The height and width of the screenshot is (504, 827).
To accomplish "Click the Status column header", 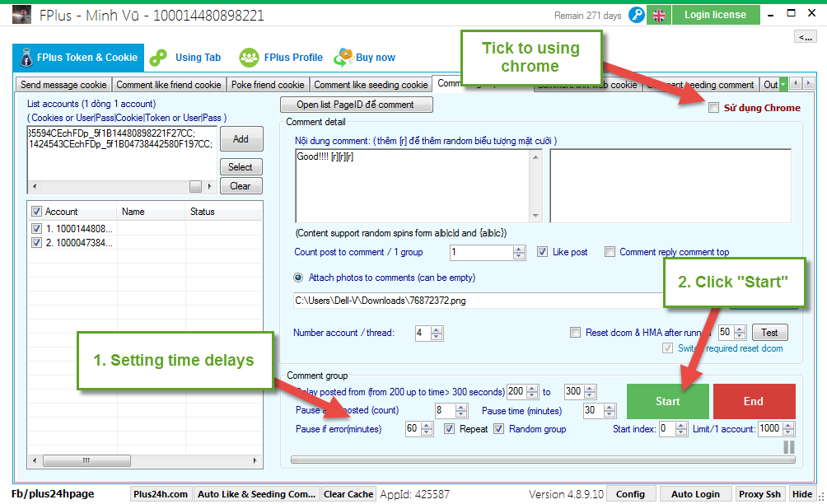I will pos(222,212).
